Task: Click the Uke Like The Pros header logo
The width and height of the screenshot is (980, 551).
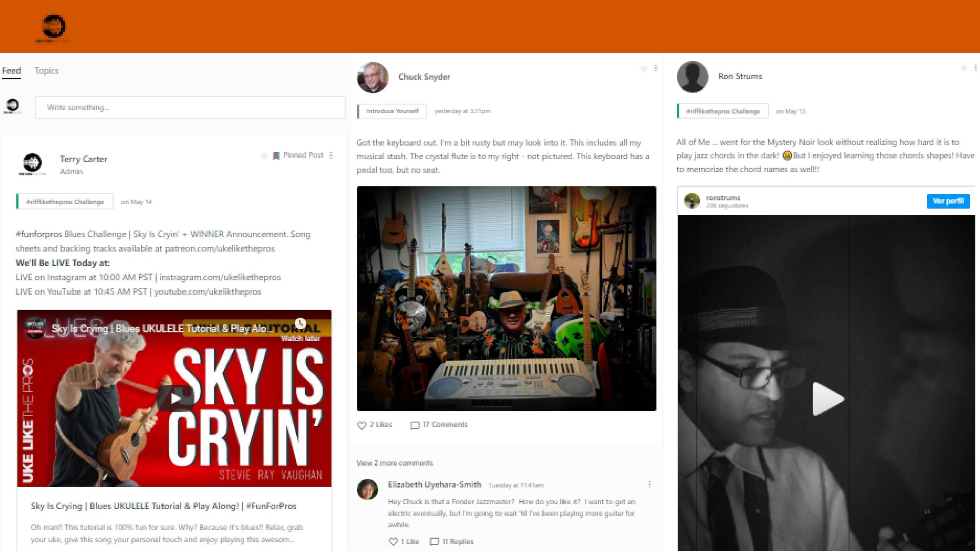Action: 54,28
